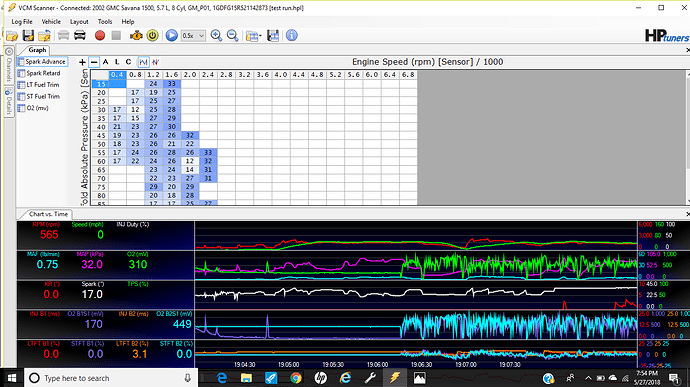Open the layout selection dropdown icon
Screen dimensions: 690x387
(x=253, y=36)
